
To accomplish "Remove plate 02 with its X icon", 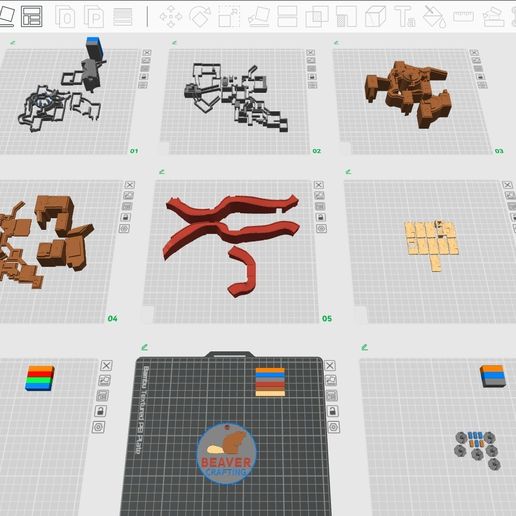I will coord(310,52).
